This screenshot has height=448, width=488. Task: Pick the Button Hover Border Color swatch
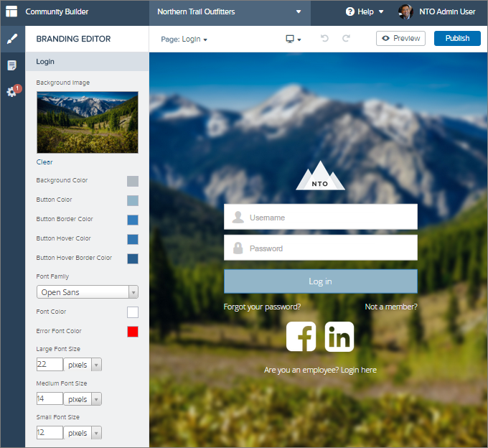[x=133, y=258]
